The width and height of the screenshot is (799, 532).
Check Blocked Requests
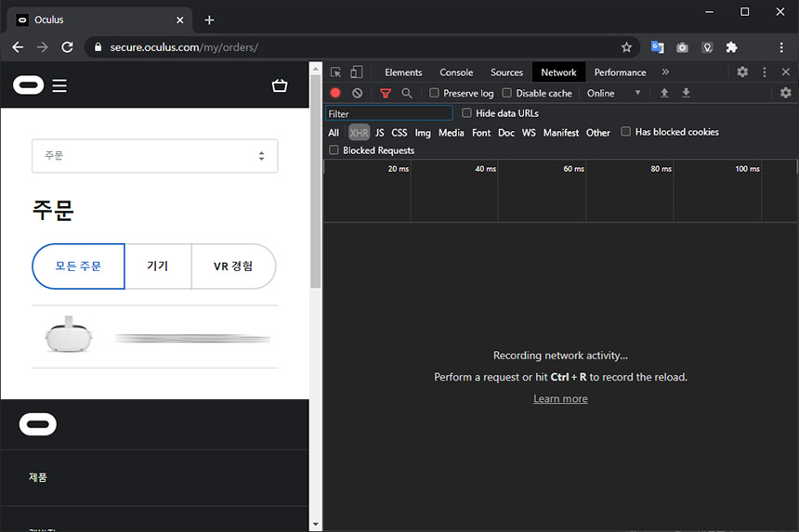[x=334, y=149]
